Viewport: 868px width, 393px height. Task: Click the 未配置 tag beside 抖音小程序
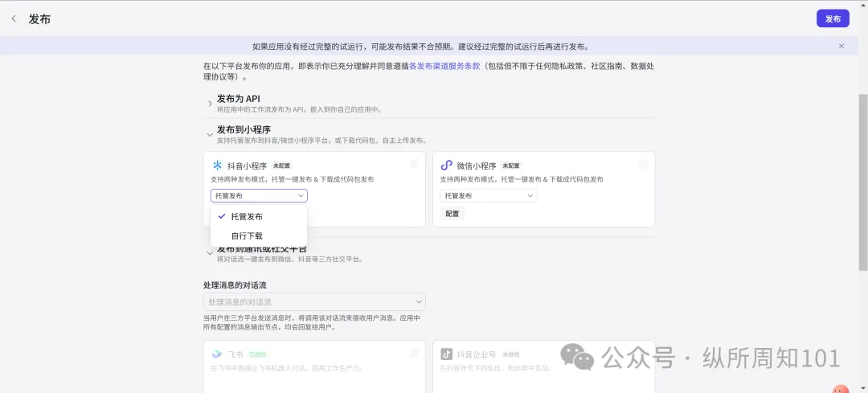(x=282, y=166)
